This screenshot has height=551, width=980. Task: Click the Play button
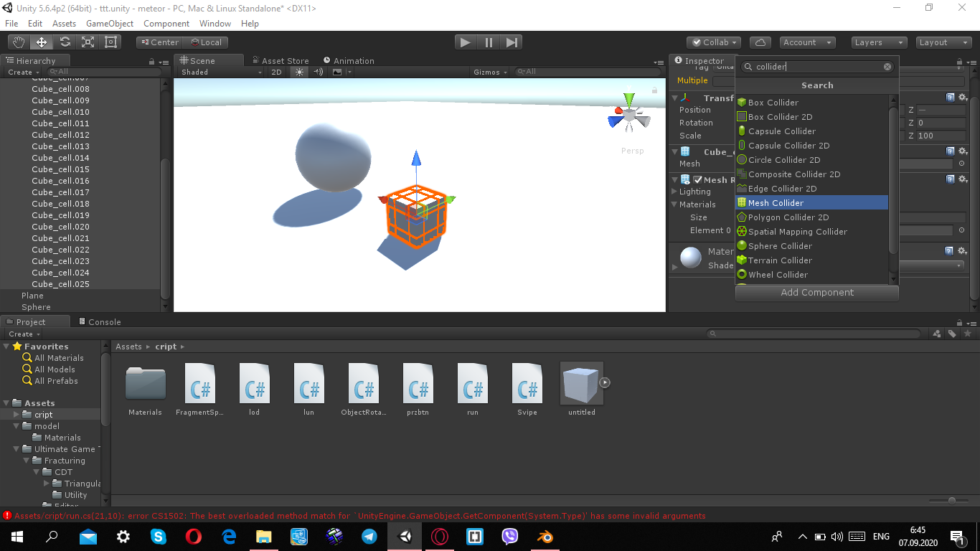(466, 42)
